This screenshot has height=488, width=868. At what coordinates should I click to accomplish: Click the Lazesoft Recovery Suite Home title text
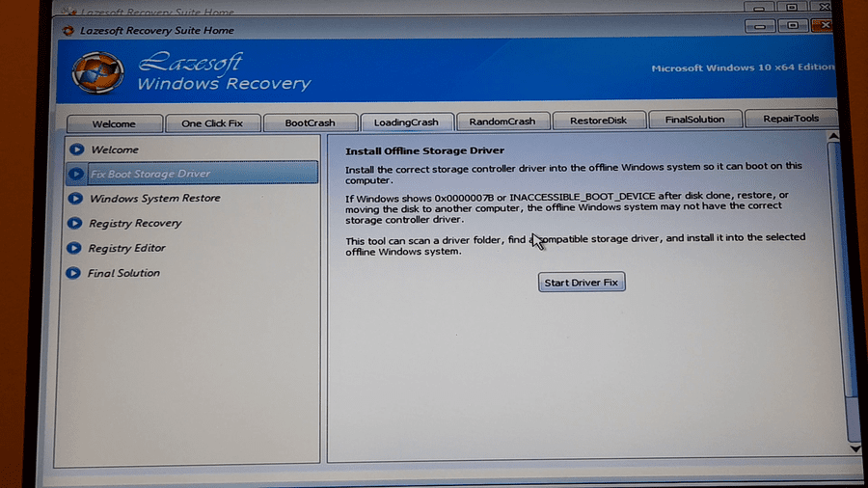(x=156, y=31)
